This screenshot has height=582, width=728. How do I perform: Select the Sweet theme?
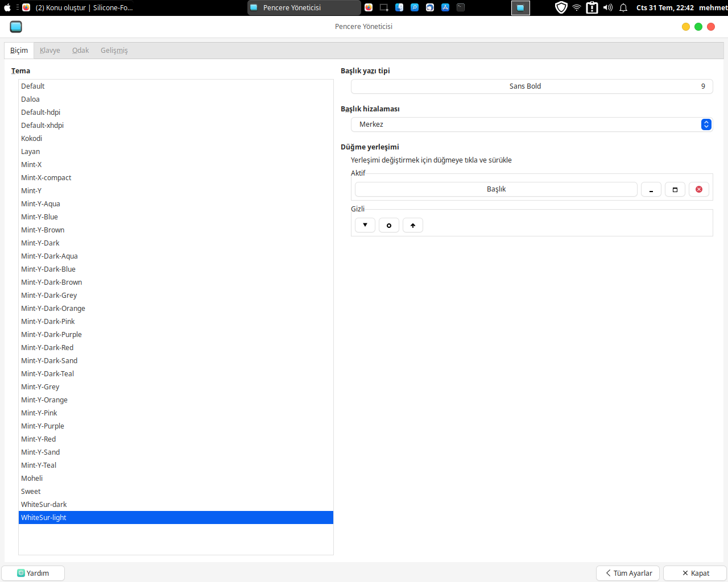(x=176, y=492)
